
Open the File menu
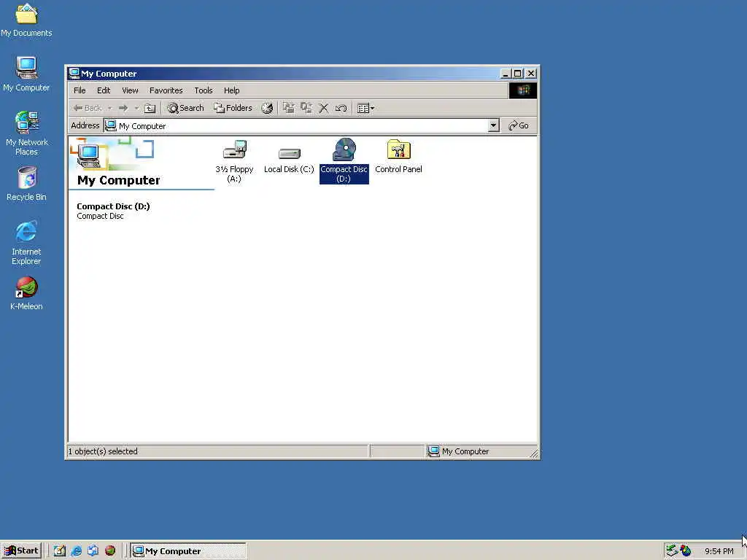coord(80,90)
